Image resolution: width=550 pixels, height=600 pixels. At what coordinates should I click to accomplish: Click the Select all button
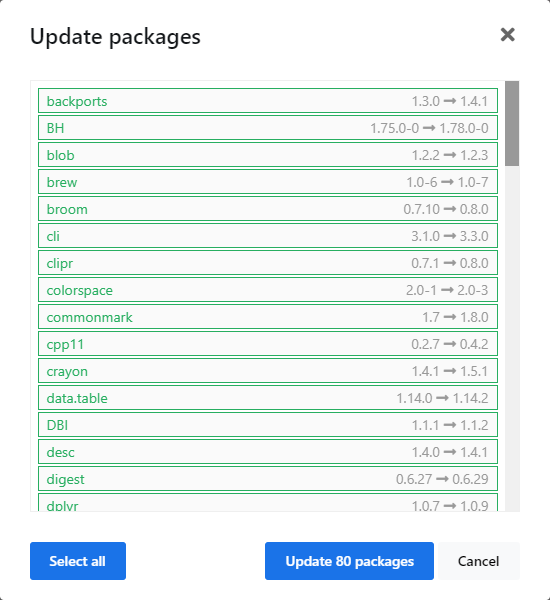(78, 561)
